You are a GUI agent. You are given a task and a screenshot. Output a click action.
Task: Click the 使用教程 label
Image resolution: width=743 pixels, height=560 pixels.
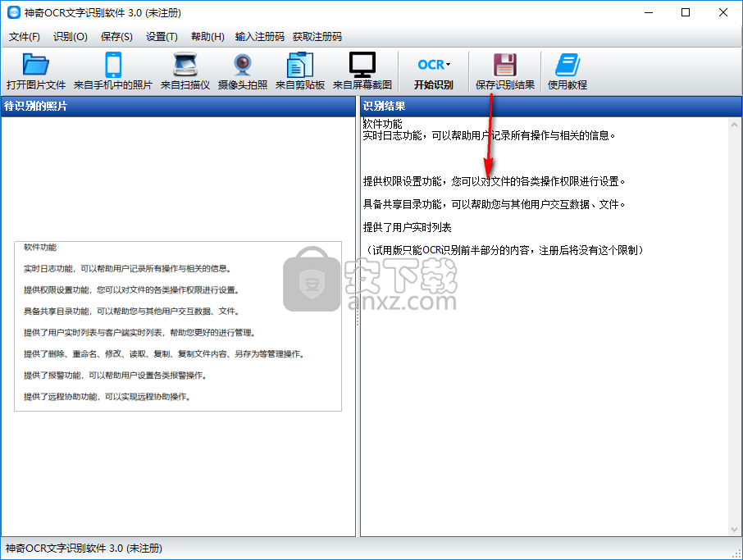click(568, 84)
